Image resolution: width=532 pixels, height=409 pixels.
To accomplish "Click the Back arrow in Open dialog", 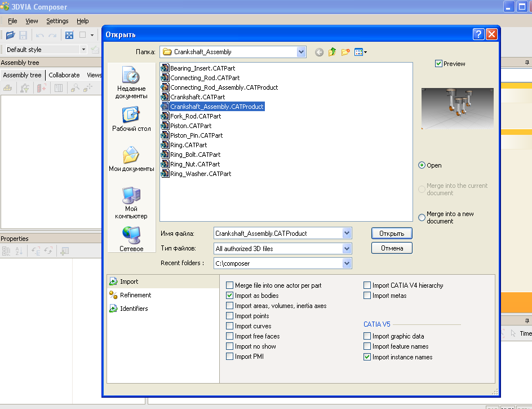I will (319, 52).
